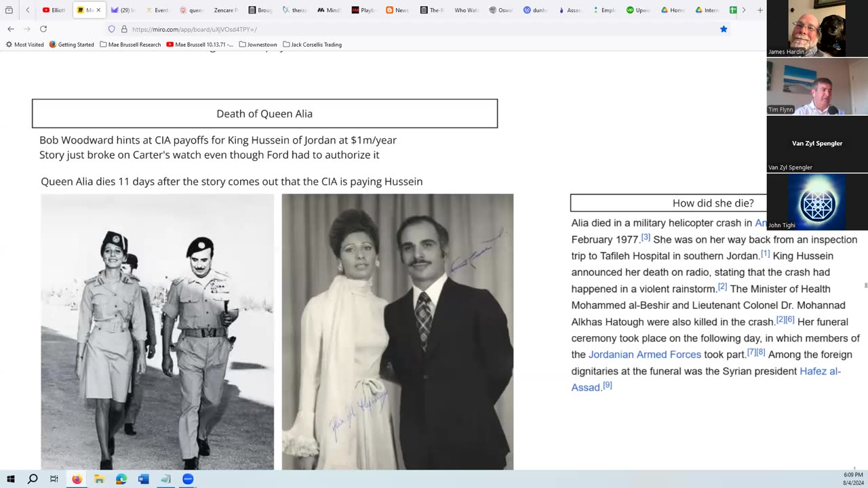This screenshot has height=488, width=868.
Task: Follow the Hafez al-Assad link
Action: 706,379
